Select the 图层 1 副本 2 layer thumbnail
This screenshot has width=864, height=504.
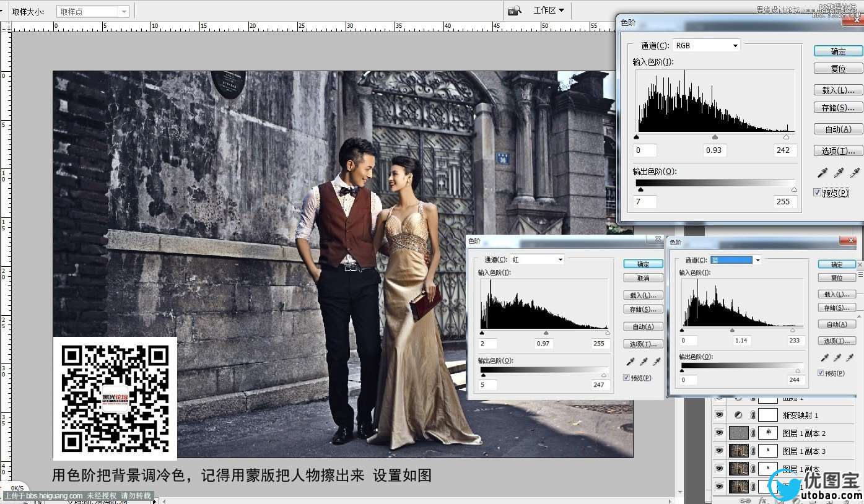click(739, 433)
